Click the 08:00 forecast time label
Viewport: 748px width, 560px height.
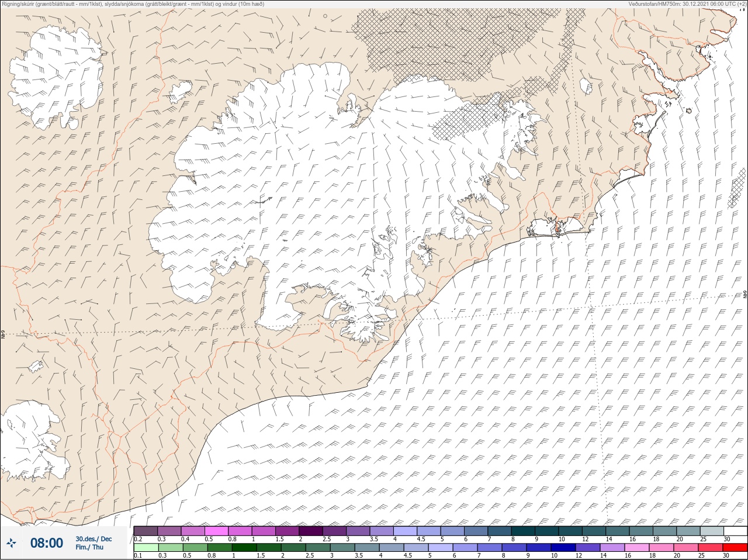(47, 543)
